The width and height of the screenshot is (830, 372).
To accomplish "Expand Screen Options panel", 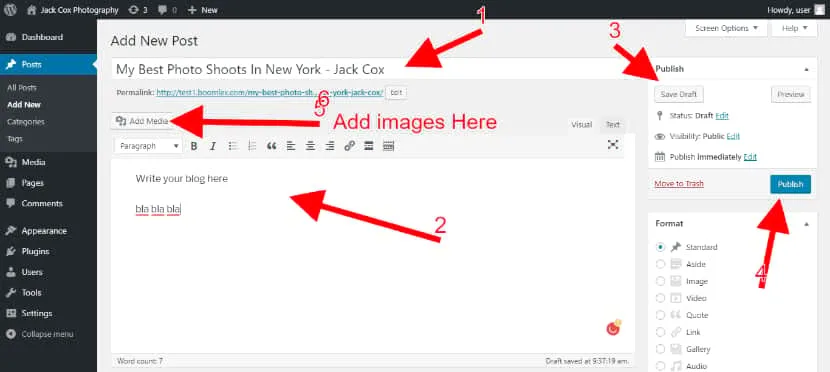I will (x=726, y=29).
